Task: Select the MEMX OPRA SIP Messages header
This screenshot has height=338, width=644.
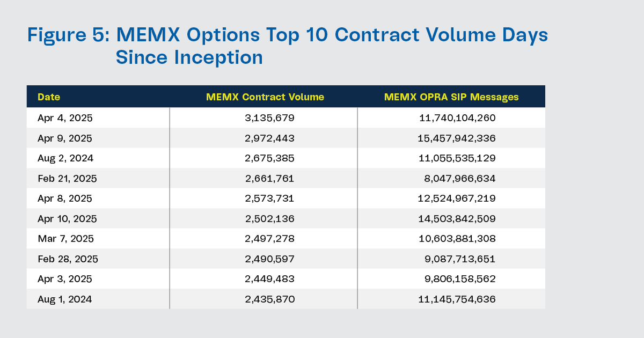Action: pos(451,97)
